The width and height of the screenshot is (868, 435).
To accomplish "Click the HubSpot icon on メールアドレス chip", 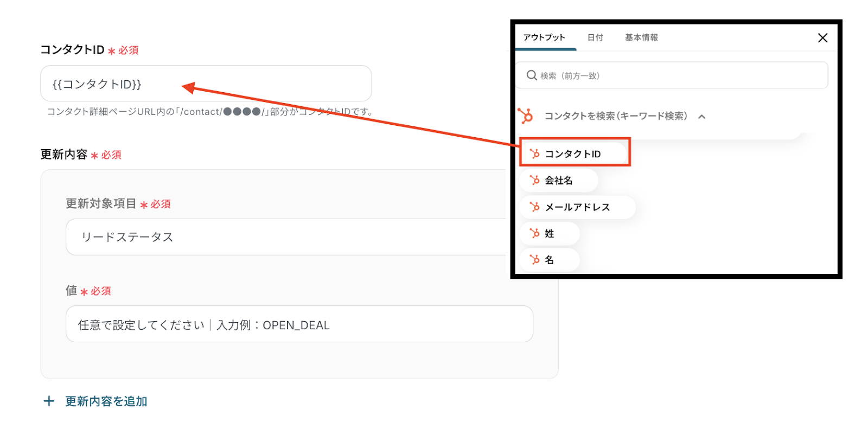I will click(x=535, y=207).
